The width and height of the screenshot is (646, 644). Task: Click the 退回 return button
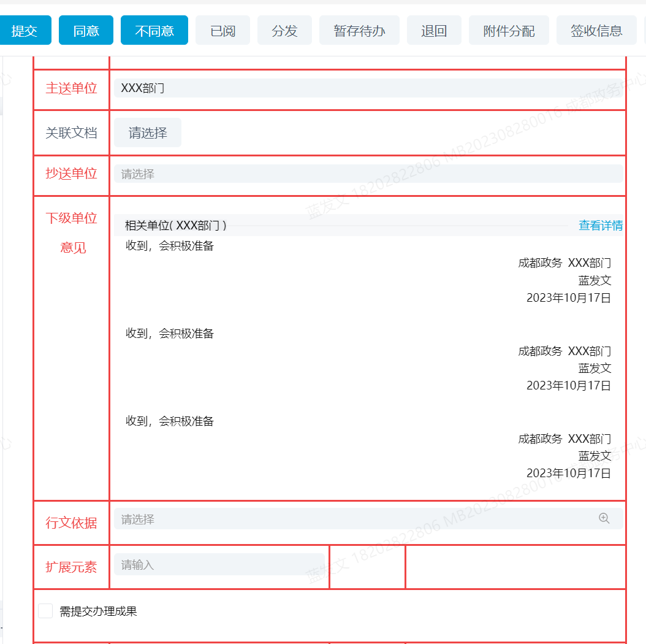[x=434, y=30]
